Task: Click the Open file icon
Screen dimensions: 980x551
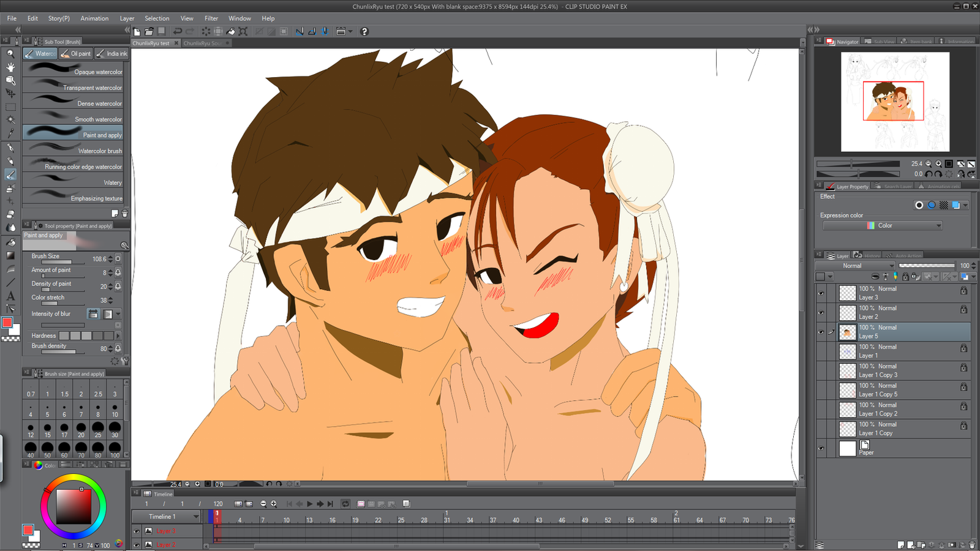Action: tap(149, 31)
